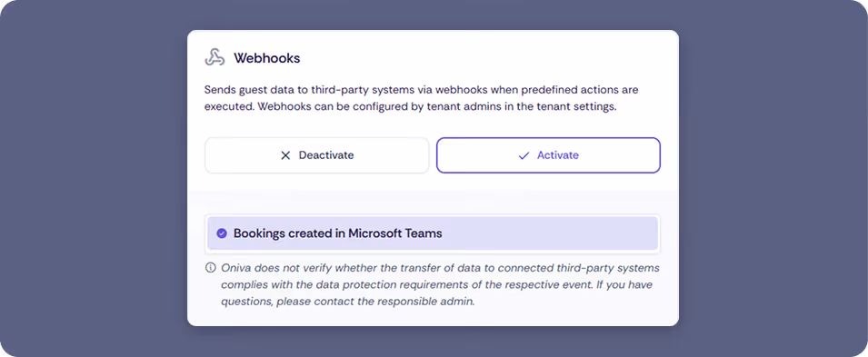Viewport: 868px width, 357px height.
Task: Click the 'Oniva does not verify' disclaimer text
Action: pos(440,285)
